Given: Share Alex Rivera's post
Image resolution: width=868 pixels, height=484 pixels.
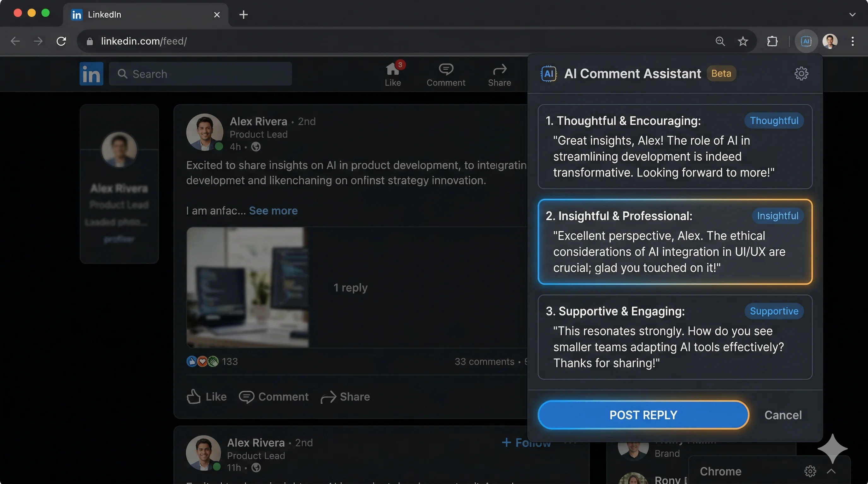Looking at the screenshot, I should point(345,396).
